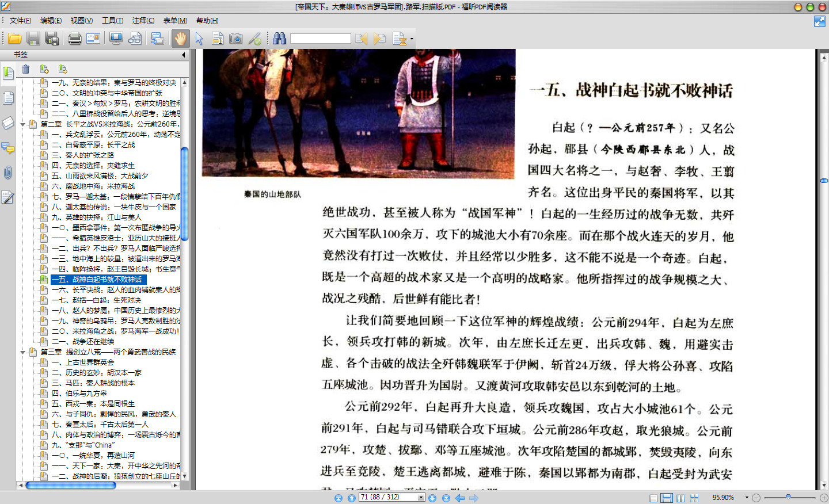Open the Pages thumbnail sidebar tab
The height and width of the screenshot is (504, 829).
(x=8, y=98)
